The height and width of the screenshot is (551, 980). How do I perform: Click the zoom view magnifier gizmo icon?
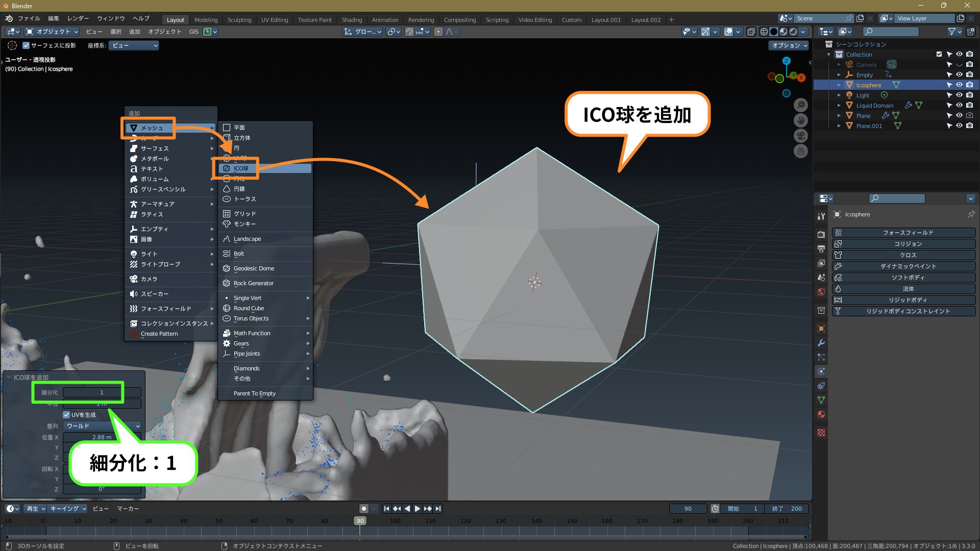[x=801, y=105]
